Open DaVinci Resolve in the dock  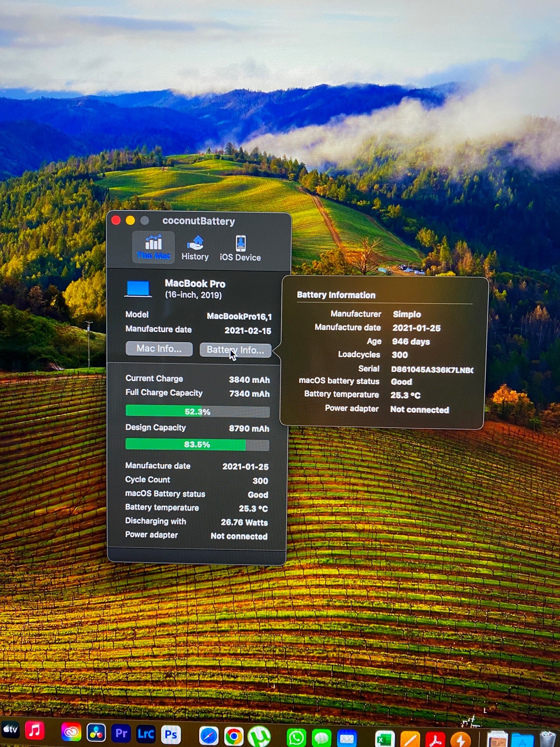tap(96, 733)
